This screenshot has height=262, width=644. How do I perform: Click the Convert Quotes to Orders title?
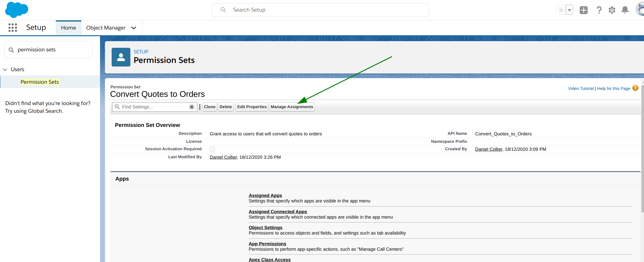(x=157, y=94)
